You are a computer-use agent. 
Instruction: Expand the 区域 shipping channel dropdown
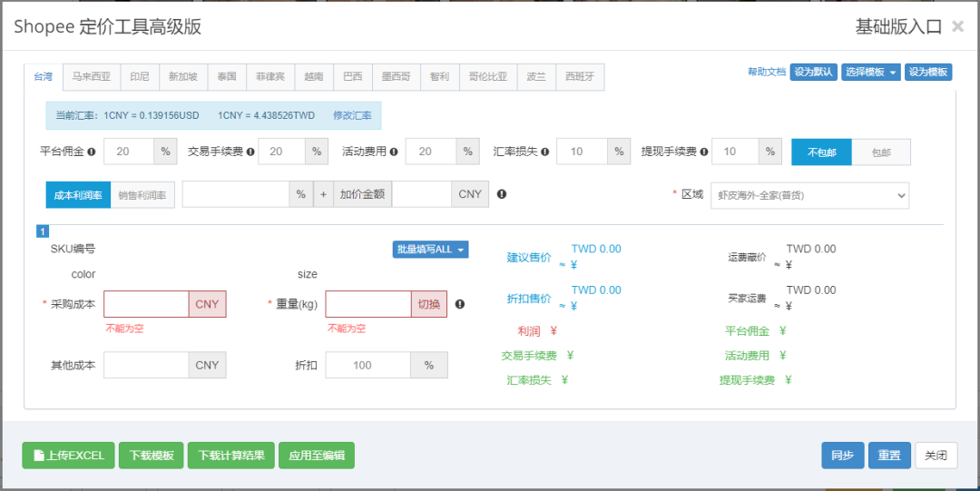[x=809, y=195]
